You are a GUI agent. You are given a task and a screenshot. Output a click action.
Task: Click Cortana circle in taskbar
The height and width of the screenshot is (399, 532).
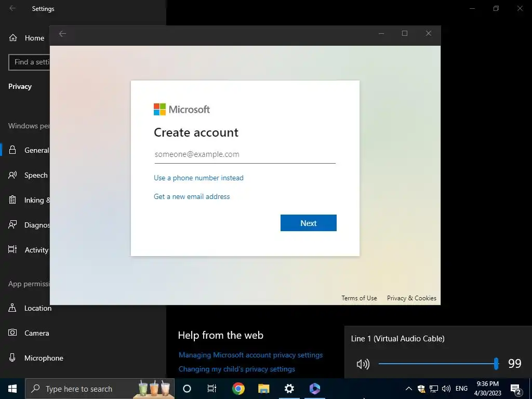point(187,389)
